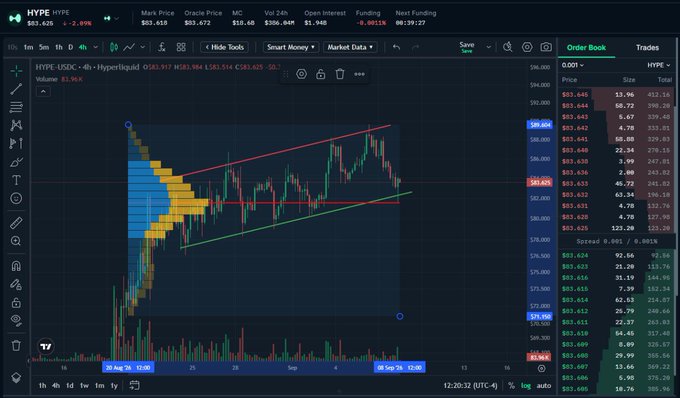The width and height of the screenshot is (680, 398).
Task: Select the crosshair cursor tool
Action: click(x=16, y=70)
